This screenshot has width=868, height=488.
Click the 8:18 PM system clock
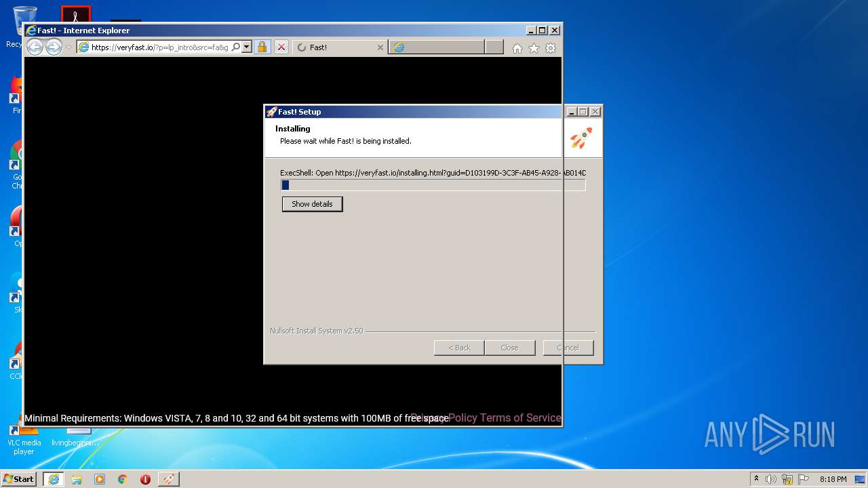(833, 479)
